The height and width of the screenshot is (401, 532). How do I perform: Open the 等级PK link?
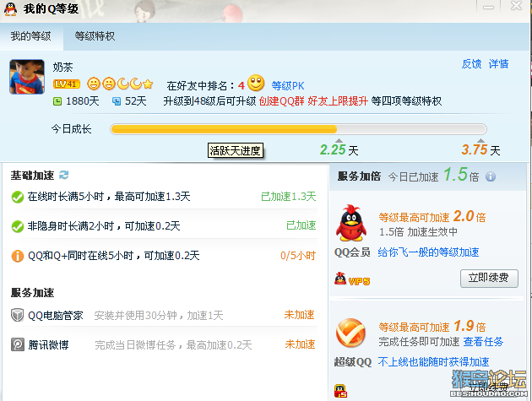coord(288,85)
